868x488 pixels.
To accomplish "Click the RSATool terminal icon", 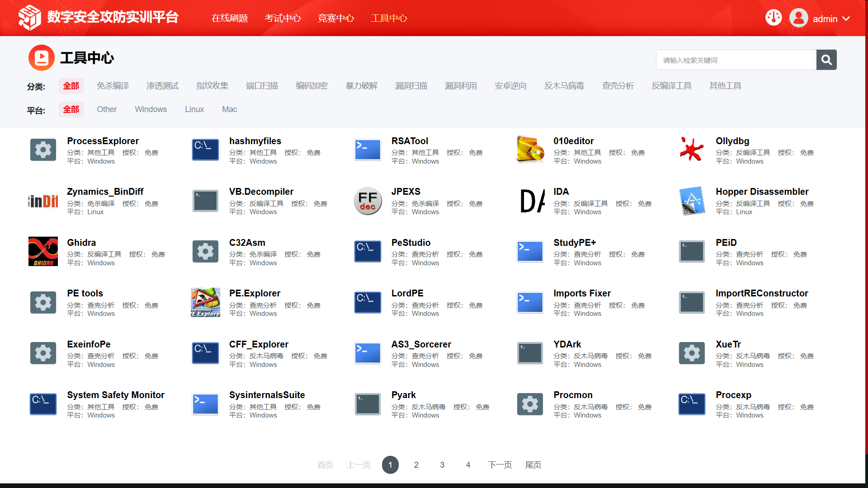I will [368, 150].
